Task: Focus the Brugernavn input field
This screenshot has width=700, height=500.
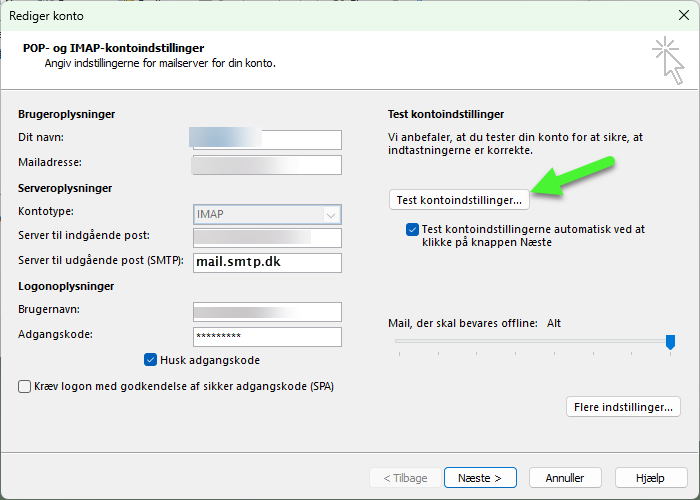Action: [267, 312]
